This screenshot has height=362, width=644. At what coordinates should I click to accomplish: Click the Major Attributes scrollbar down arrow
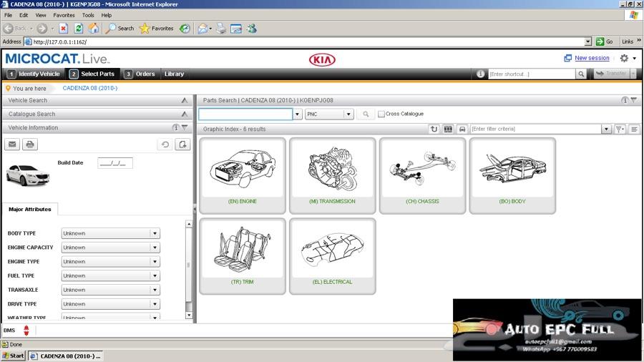tap(188, 315)
